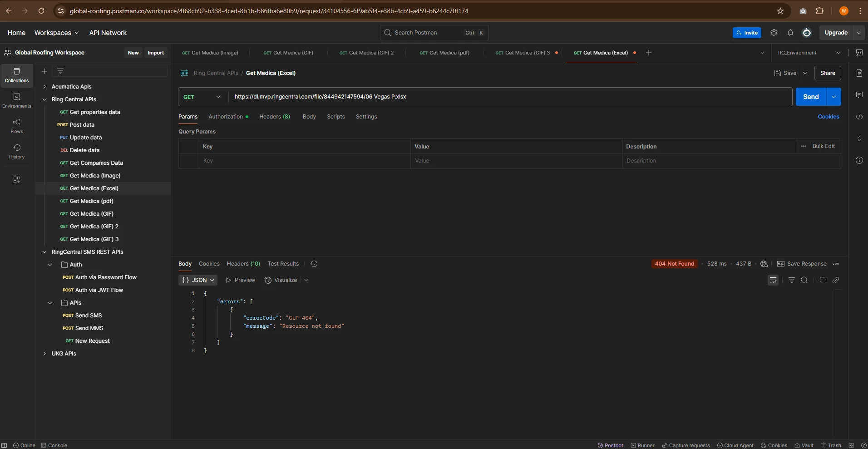Bookmark this page with the star icon
The height and width of the screenshot is (449, 868).
tap(780, 11)
